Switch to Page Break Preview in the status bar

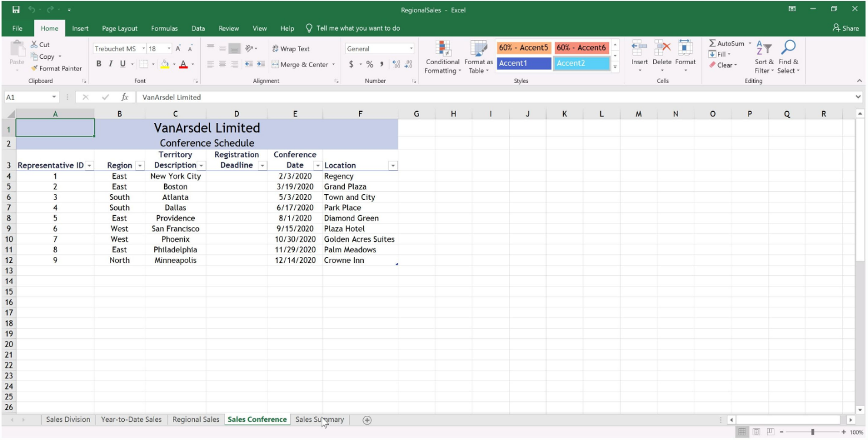pyautogui.click(x=770, y=432)
